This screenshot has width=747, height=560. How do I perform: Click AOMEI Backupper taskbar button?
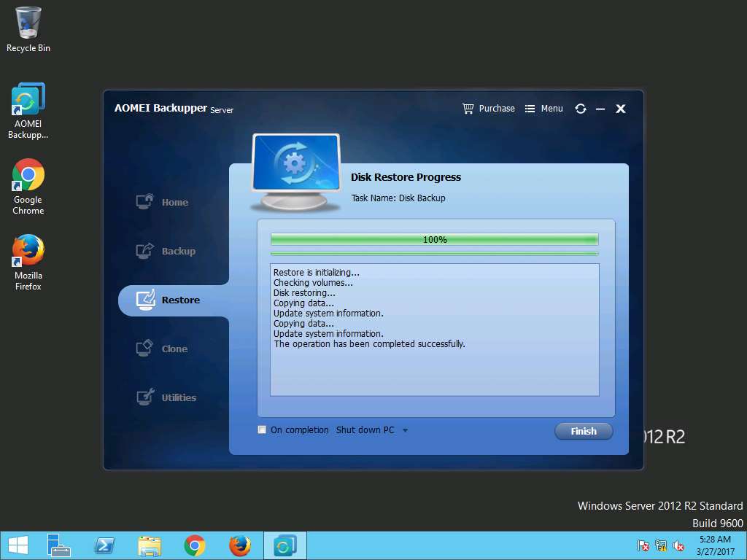point(285,545)
